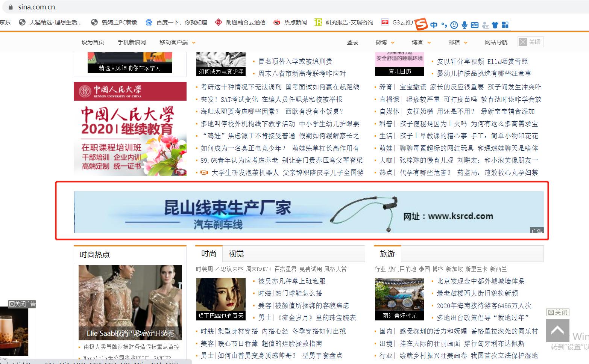
Task: Open the shirt skin icon in IME bar
Action: coord(495,25)
